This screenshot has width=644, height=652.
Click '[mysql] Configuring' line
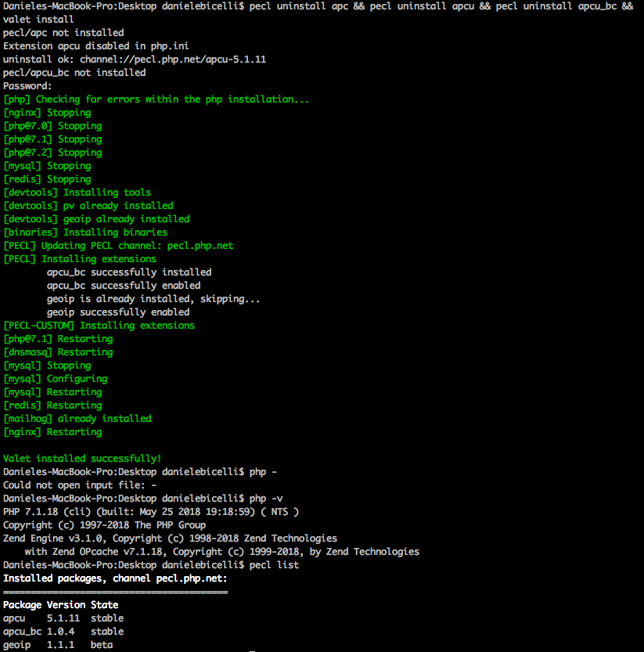click(x=56, y=379)
